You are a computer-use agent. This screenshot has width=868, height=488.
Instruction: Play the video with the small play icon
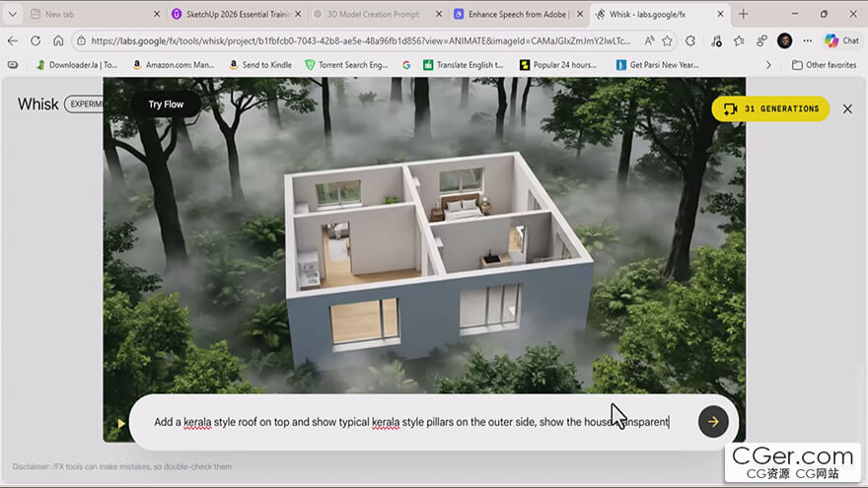pyautogui.click(x=120, y=424)
